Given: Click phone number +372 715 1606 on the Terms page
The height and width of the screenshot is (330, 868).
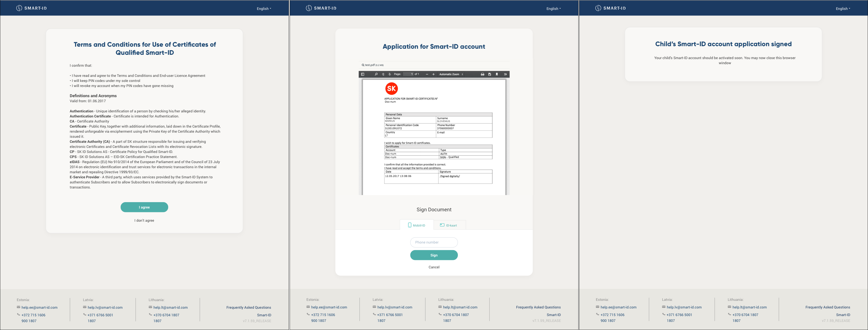Looking at the screenshot, I should [x=33, y=315].
